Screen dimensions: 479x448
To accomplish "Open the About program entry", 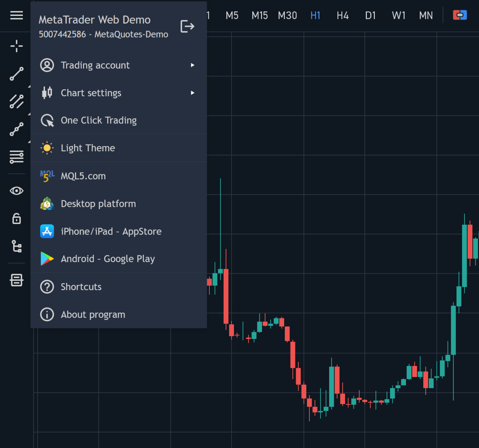I will (x=93, y=314).
